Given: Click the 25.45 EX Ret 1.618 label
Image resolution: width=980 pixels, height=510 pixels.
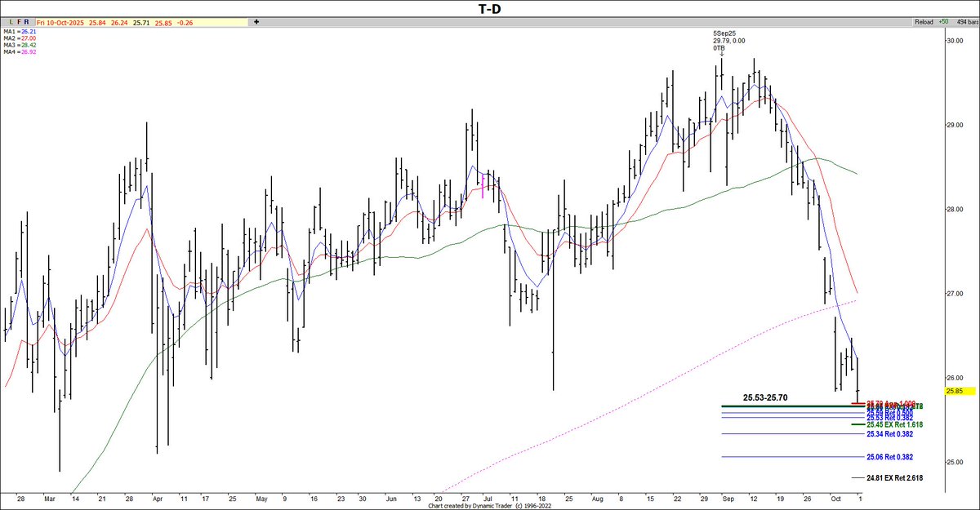Looking at the screenshot, I should click(x=893, y=424).
